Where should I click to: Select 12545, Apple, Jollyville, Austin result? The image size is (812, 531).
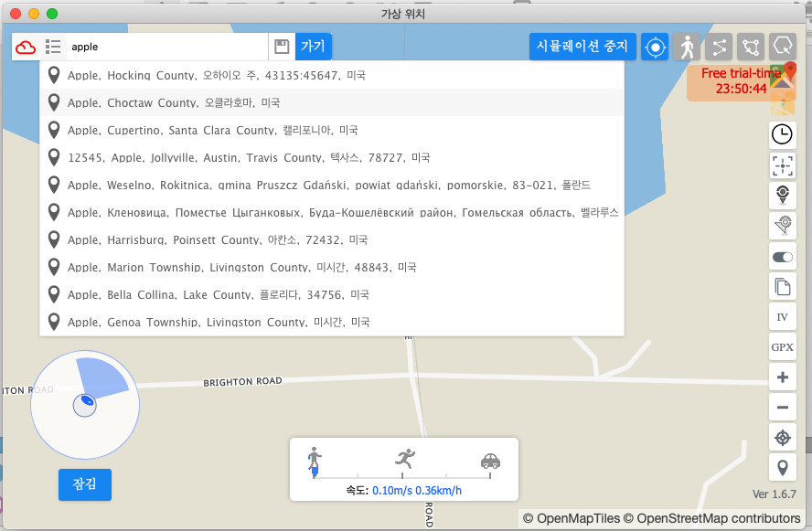332,157
